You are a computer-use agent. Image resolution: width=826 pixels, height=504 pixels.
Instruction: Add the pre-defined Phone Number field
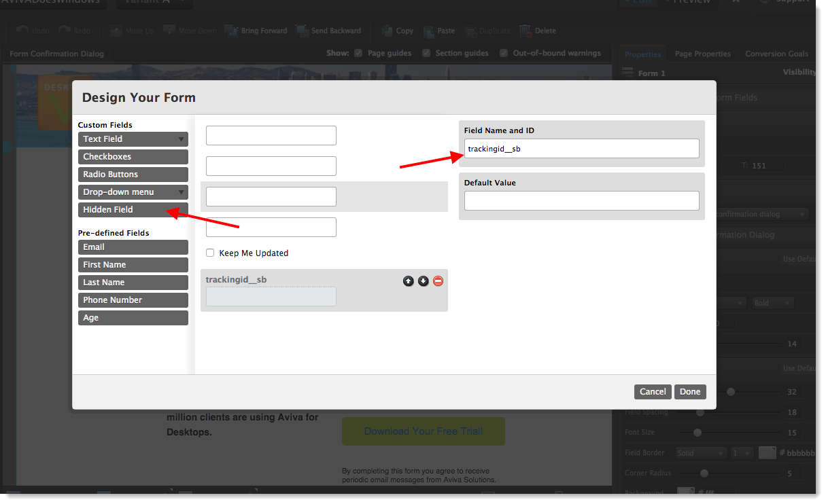pos(133,300)
